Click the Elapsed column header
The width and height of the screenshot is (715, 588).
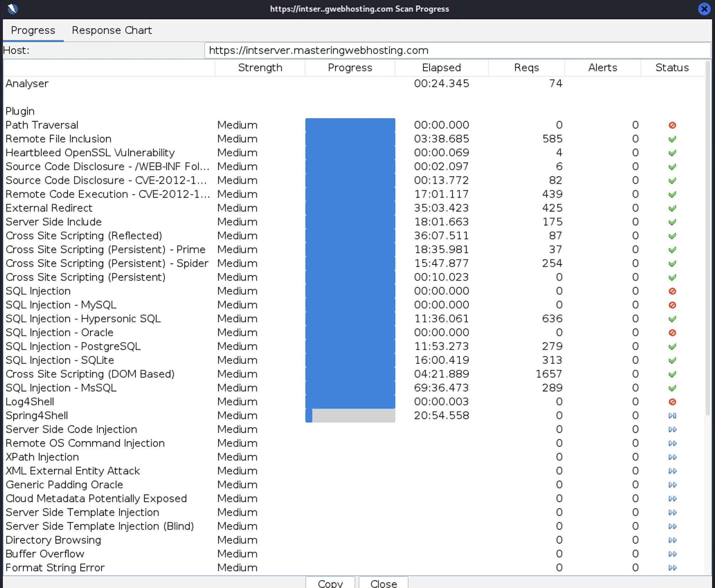pyautogui.click(x=441, y=68)
